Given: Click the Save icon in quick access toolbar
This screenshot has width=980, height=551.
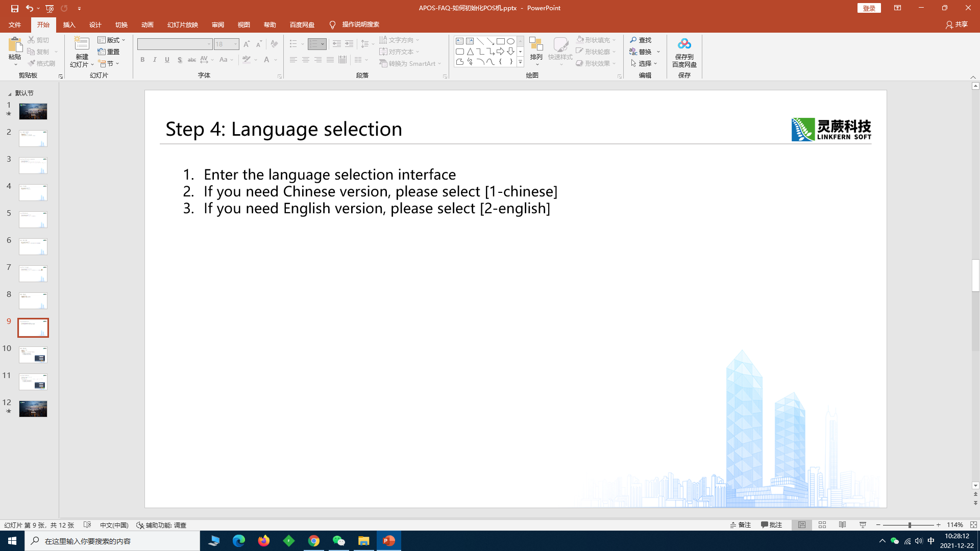Looking at the screenshot, I should point(14,8).
